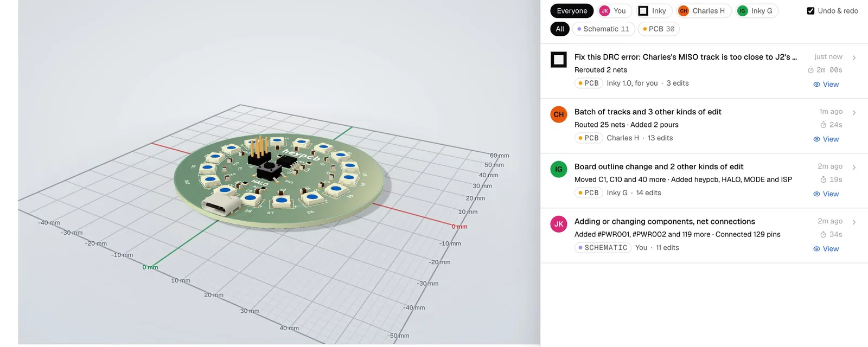Click the '1m ago' timestamp
Image resolution: width=868 pixels, height=347 pixels.
831,112
